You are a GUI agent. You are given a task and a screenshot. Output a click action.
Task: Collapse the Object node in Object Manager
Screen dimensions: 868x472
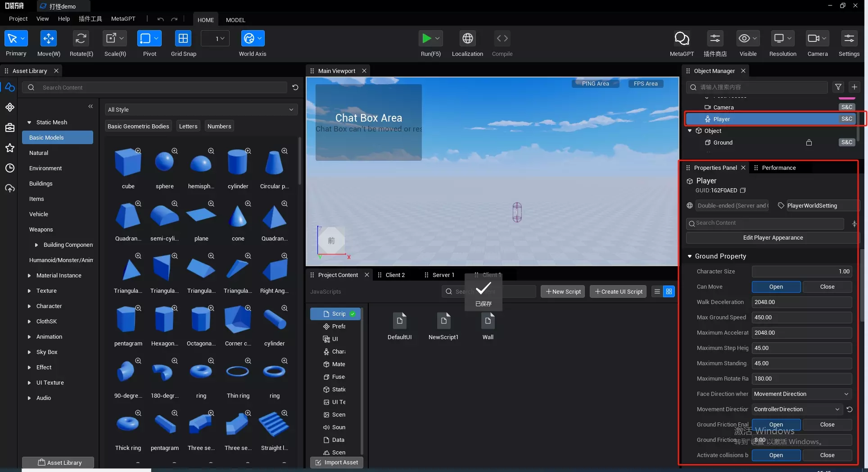pyautogui.click(x=690, y=131)
